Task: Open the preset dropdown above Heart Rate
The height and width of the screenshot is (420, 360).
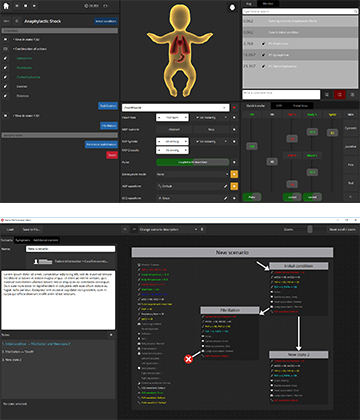Action: pos(175,108)
